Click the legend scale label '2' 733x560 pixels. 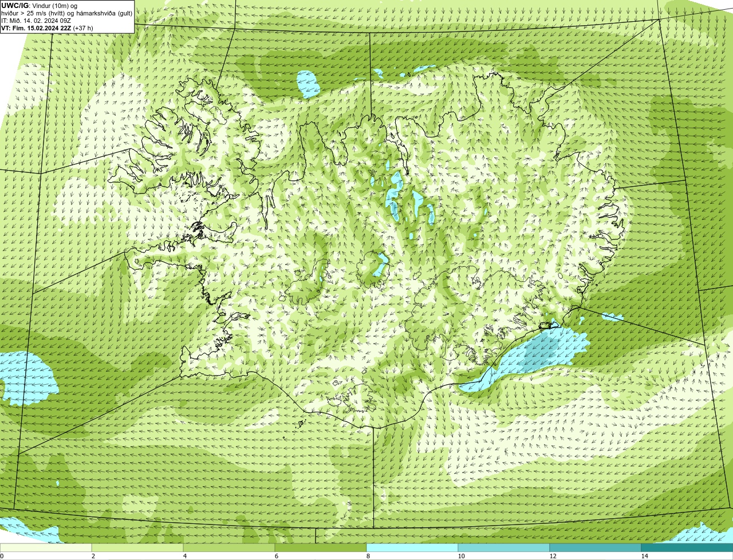(x=93, y=556)
